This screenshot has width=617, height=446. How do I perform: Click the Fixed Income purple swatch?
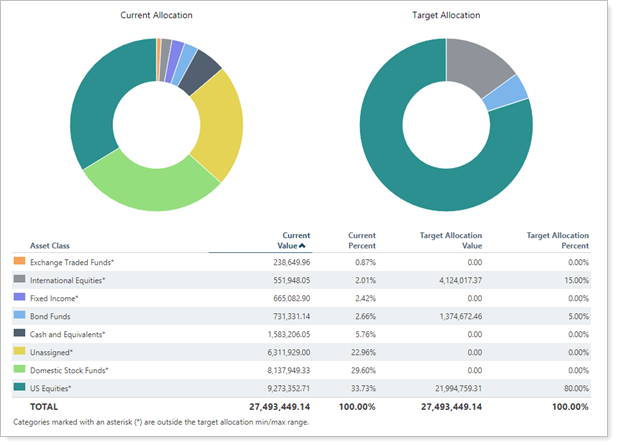point(20,298)
